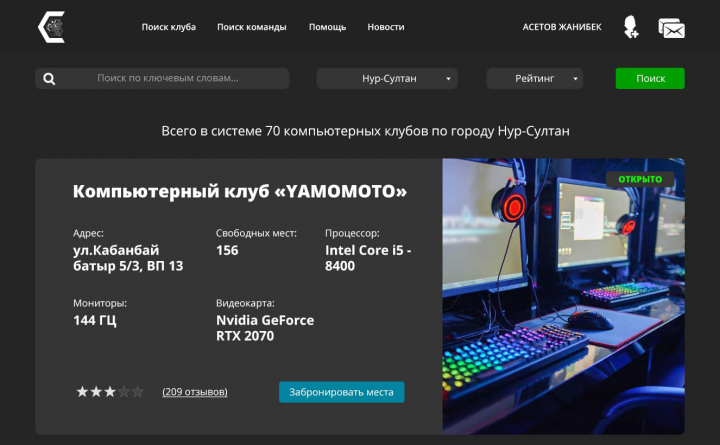Rate club with the third star
The image size is (720, 445).
tap(110, 392)
